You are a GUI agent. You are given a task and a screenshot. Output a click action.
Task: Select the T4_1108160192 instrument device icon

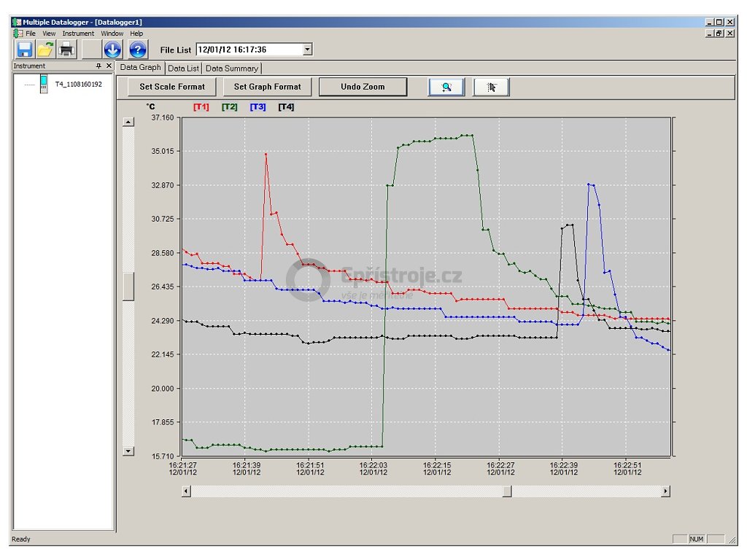pos(44,85)
